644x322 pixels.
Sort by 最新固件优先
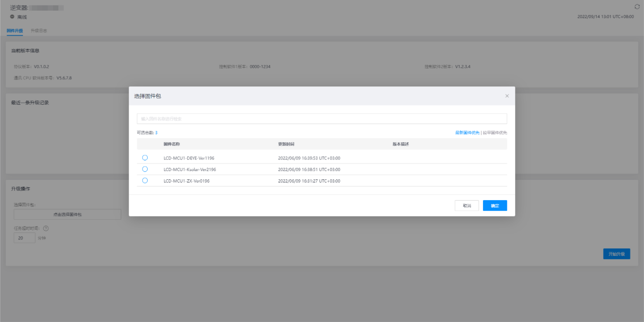(467, 132)
